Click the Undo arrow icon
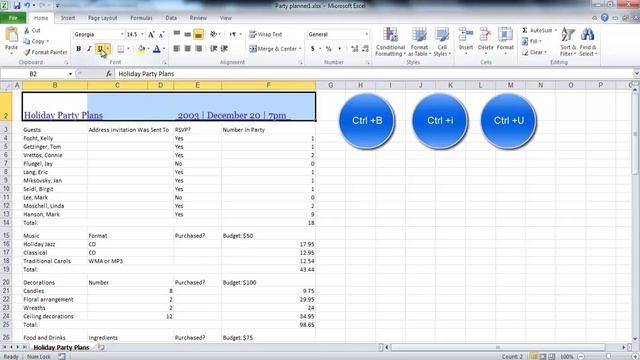This screenshot has width=640, height=360. coord(27,5)
